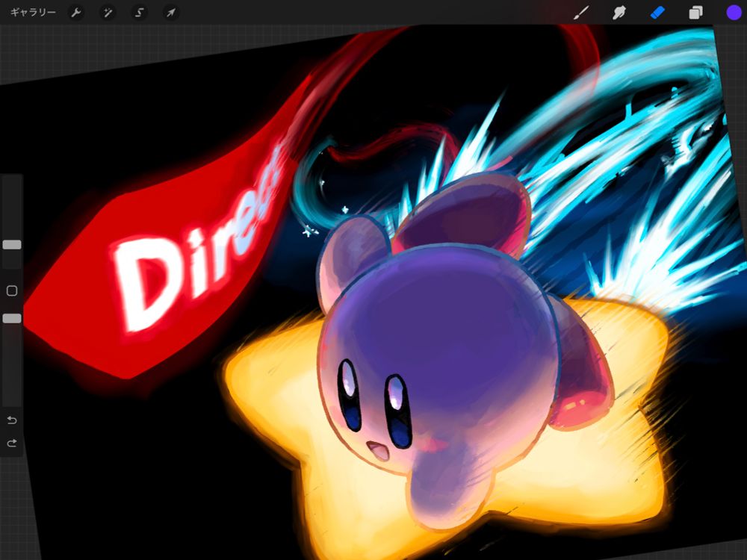Undo the last stroke

pos(12,420)
